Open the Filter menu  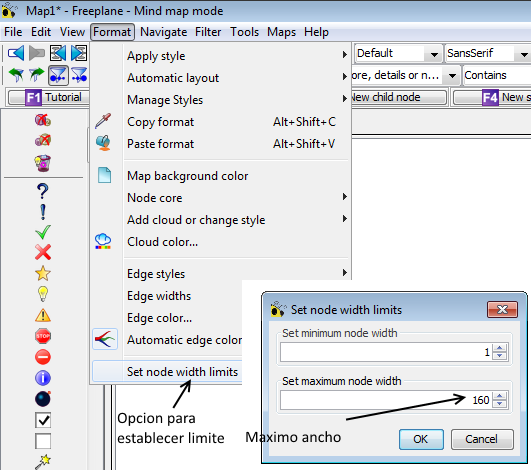208,32
